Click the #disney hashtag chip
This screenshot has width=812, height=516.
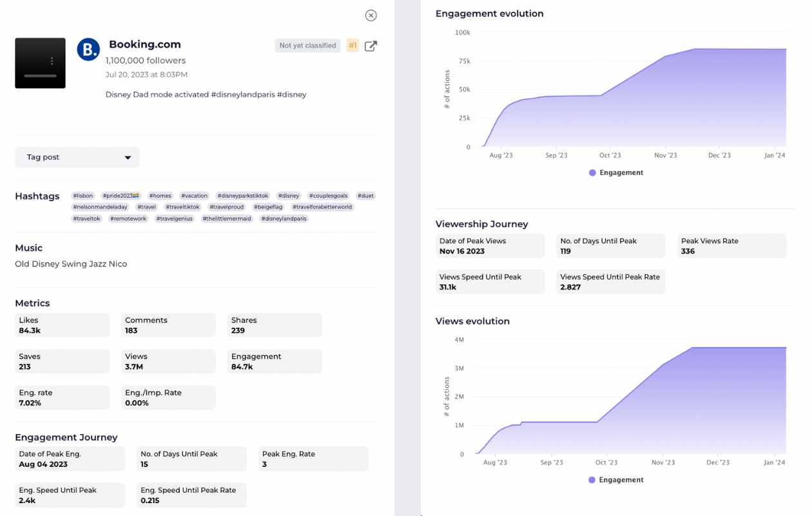[x=289, y=195]
